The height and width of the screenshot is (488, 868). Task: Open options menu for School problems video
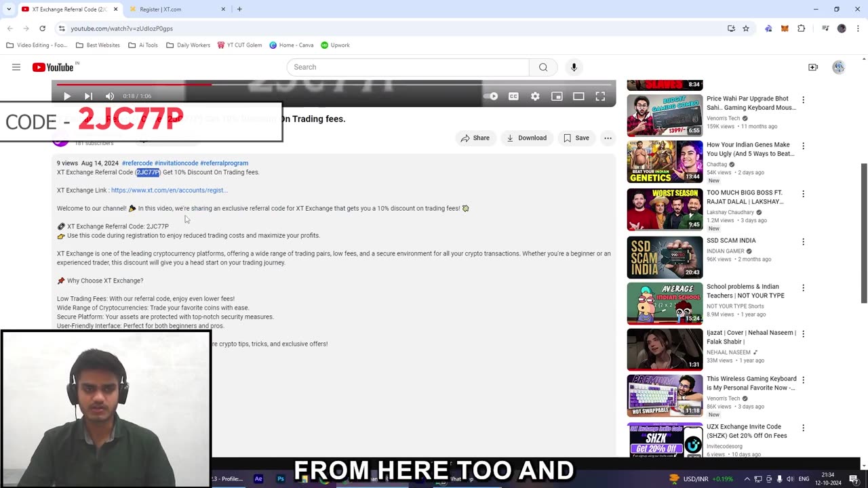tap(803, 288)
